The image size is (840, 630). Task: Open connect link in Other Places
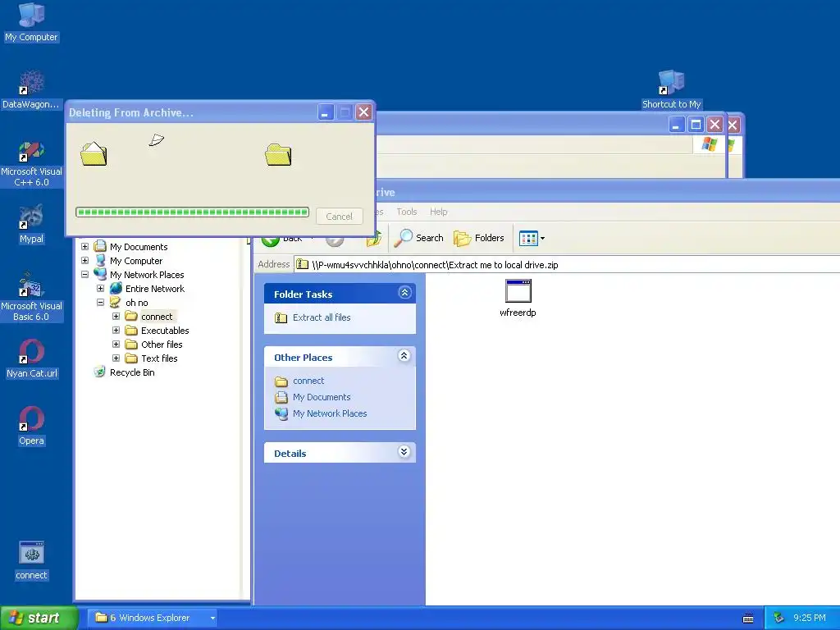click(308, 381)
